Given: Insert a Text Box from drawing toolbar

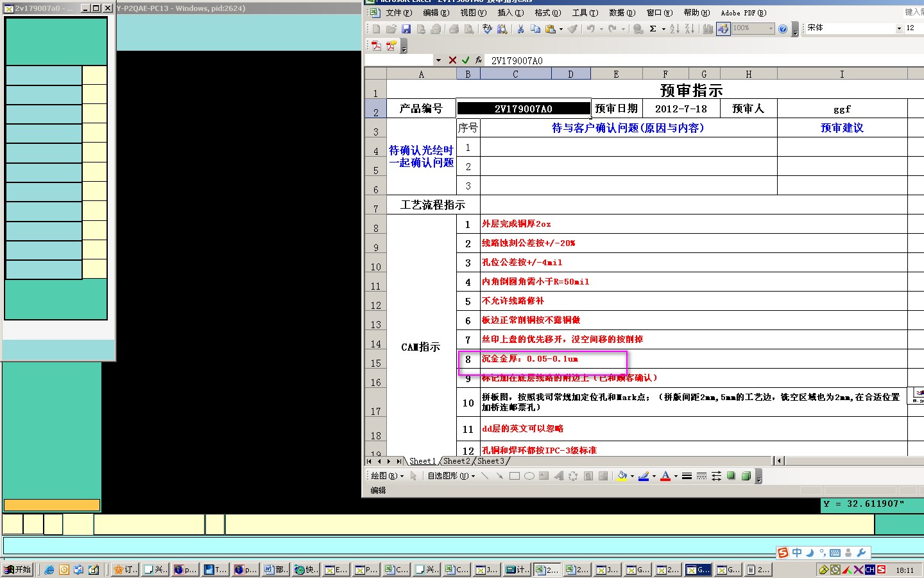Looking at the screenshot, I should [x=544, y=476].
